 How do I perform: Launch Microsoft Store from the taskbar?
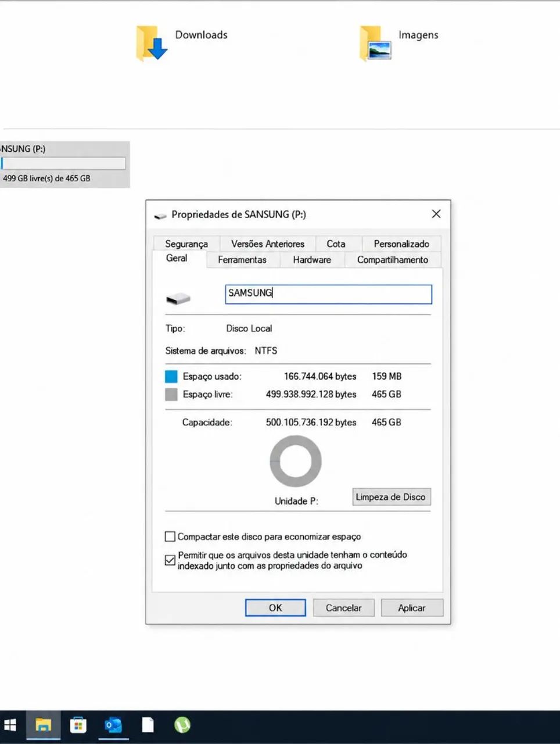coord(78,725)
